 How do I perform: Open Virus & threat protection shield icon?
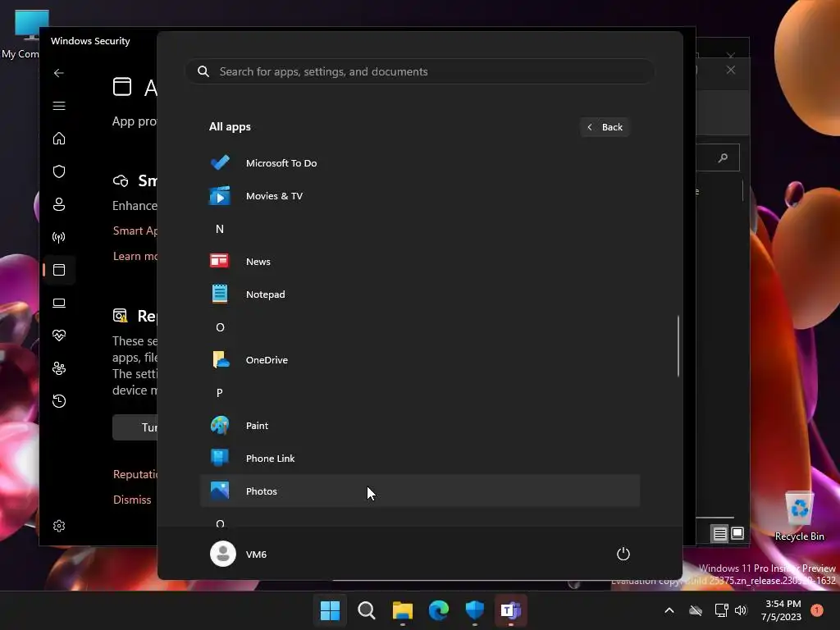[x=59, y=171]
